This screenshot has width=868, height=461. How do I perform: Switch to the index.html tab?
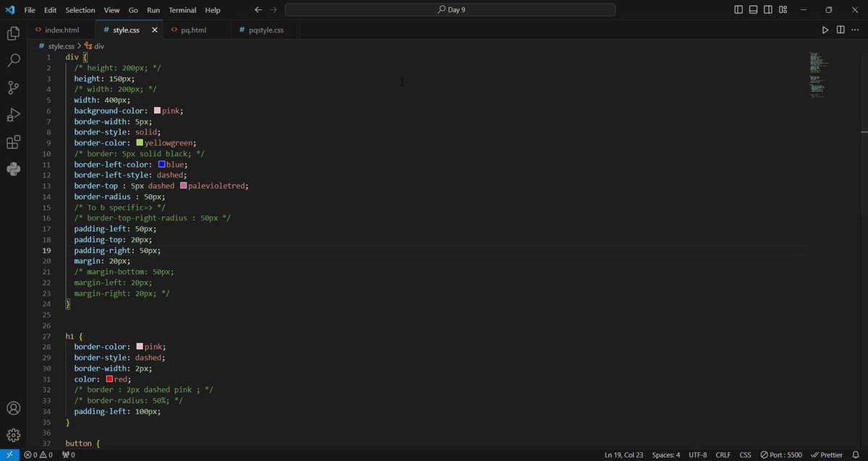coord(60,30)
